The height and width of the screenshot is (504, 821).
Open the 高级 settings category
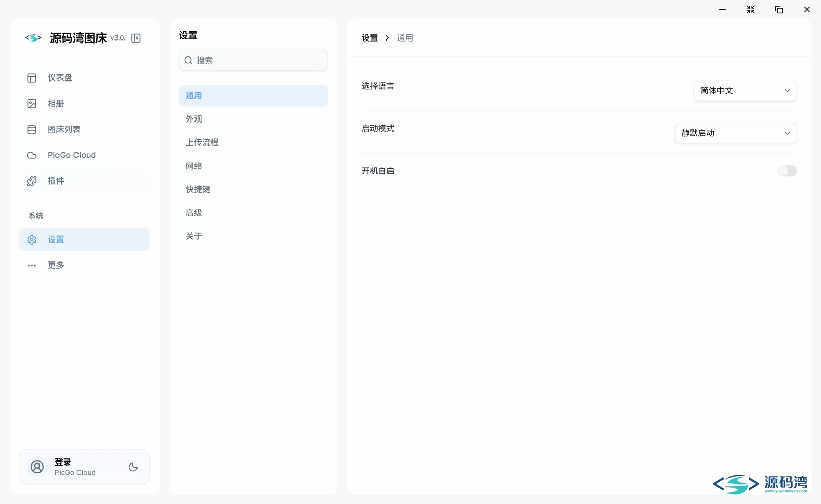(253, 213)
